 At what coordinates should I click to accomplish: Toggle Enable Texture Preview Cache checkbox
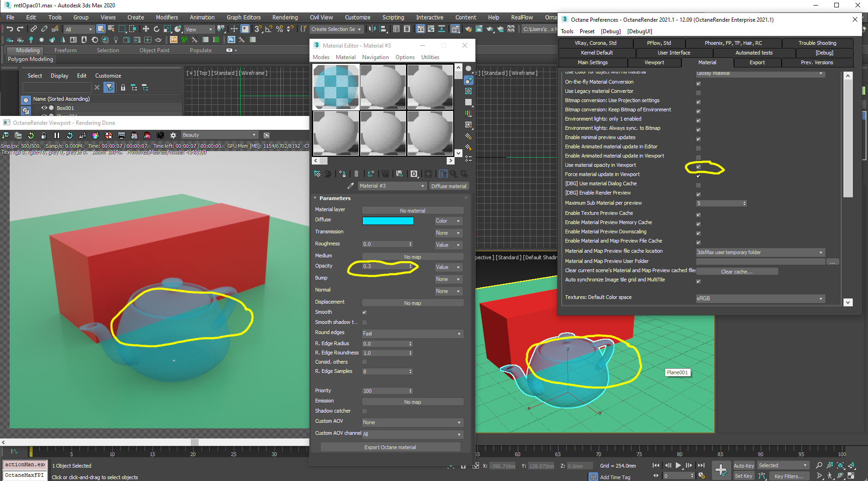(698, 215)
